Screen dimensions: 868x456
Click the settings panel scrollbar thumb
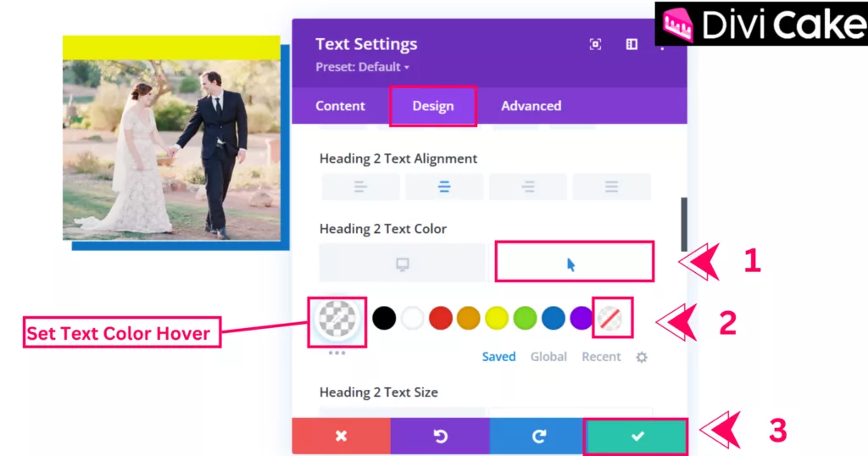click(x=684, y=224)
